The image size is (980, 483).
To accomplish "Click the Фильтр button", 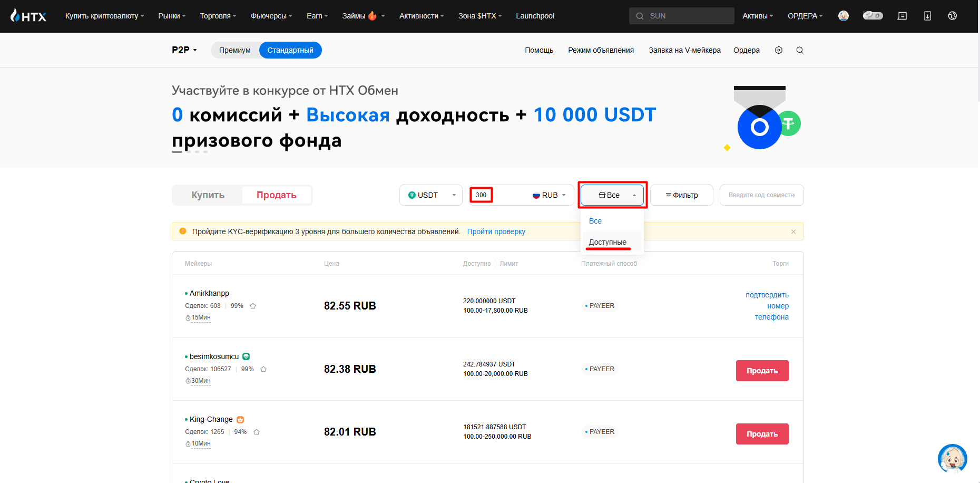I will pos(682,195).
